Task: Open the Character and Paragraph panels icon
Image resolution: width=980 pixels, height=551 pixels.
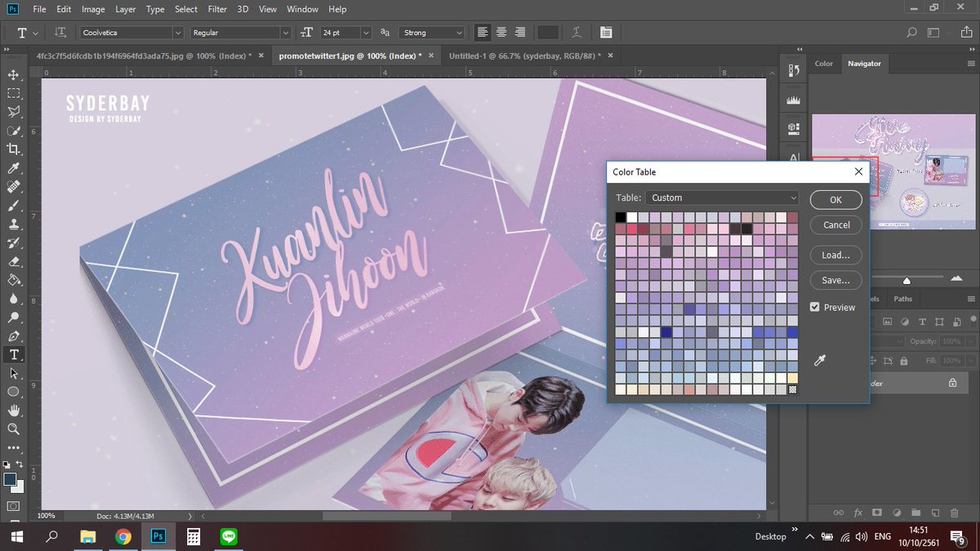Action: pyautogui.click(x=605, y=33)
